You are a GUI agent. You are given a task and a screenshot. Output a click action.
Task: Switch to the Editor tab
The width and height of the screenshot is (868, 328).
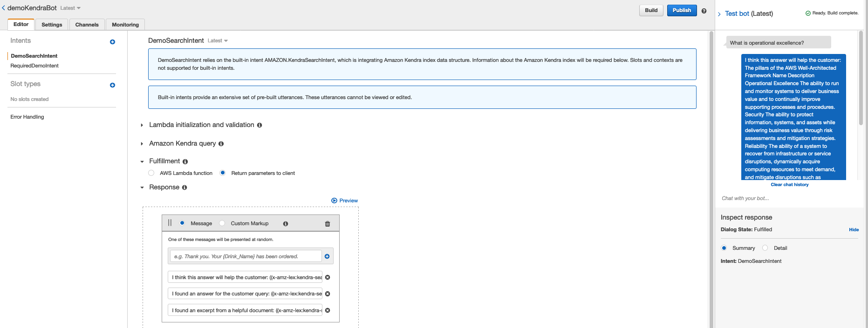click(21, 24)
